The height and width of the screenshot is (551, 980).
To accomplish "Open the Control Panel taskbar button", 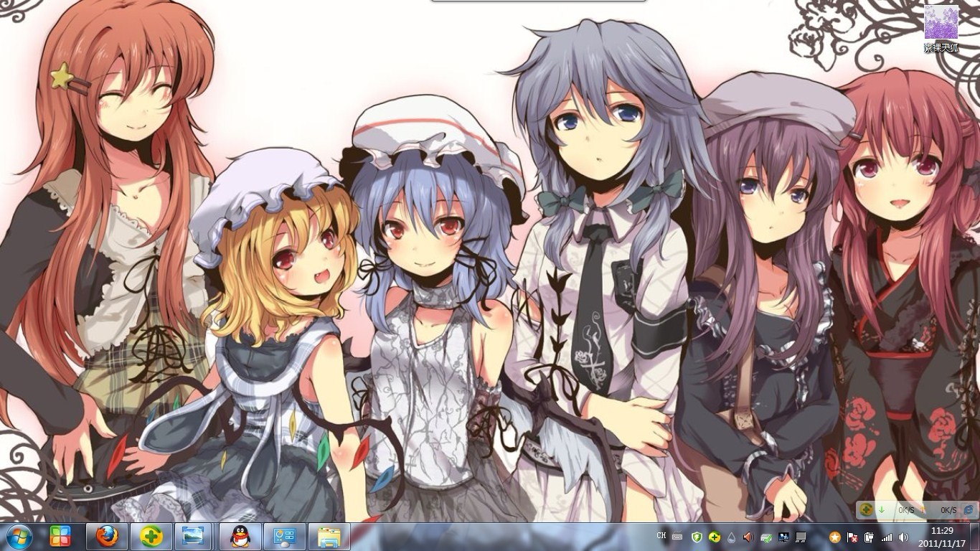I will [285, 537].
